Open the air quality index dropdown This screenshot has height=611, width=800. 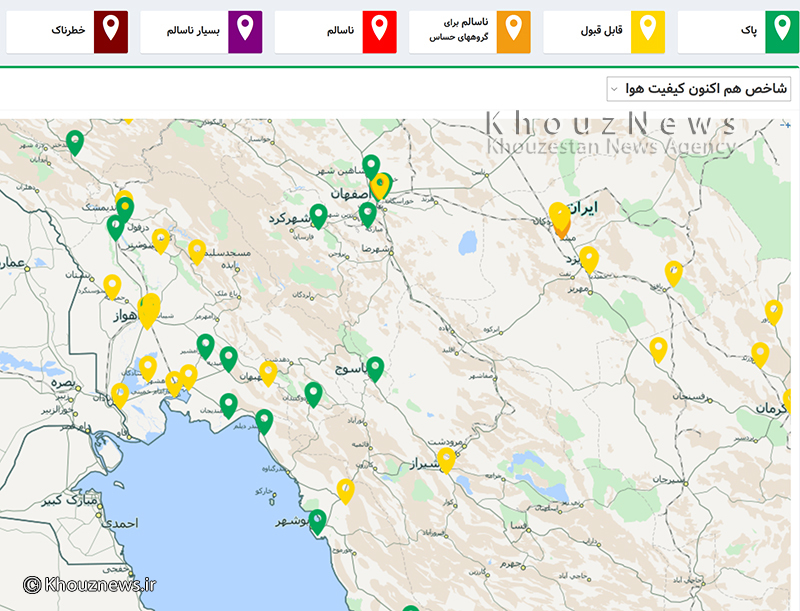click(698, 89)
